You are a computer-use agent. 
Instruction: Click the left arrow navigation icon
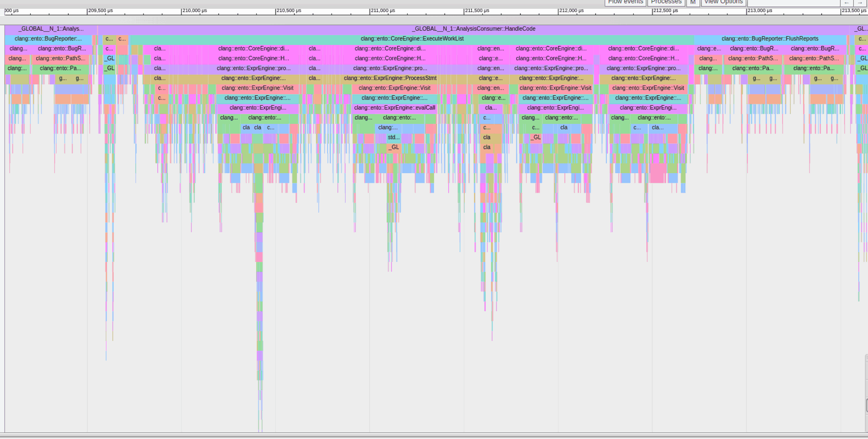[847, 3]
